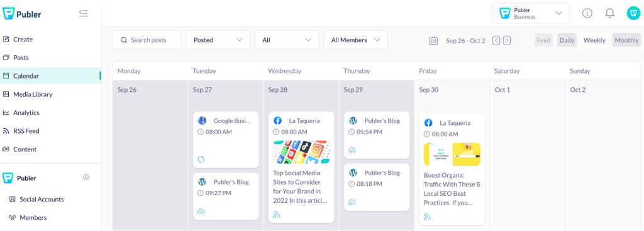Viewport: 644px width, 231px height.
Task: Click the cloud upload icon on 05:54 PM post
Action: [x=352, y=150]
